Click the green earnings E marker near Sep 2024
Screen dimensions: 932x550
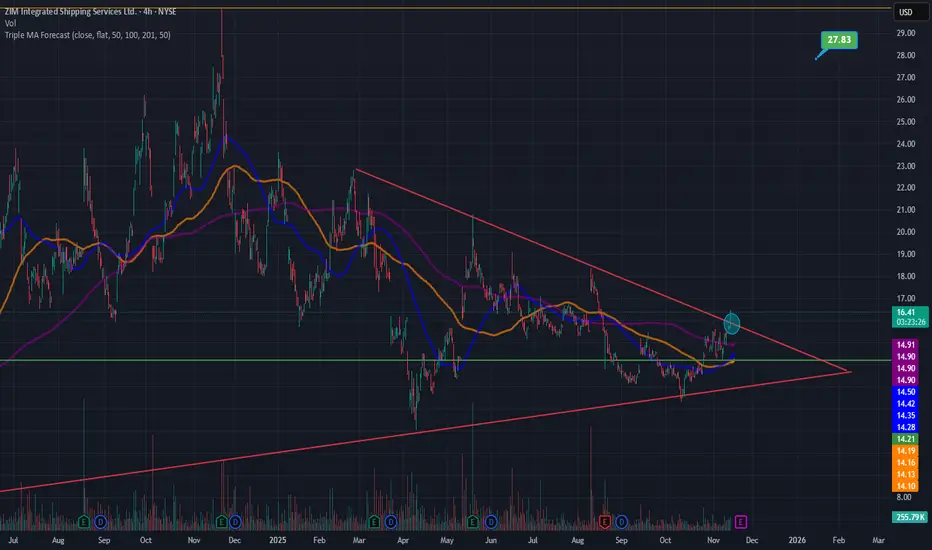(x=83, y=522)
